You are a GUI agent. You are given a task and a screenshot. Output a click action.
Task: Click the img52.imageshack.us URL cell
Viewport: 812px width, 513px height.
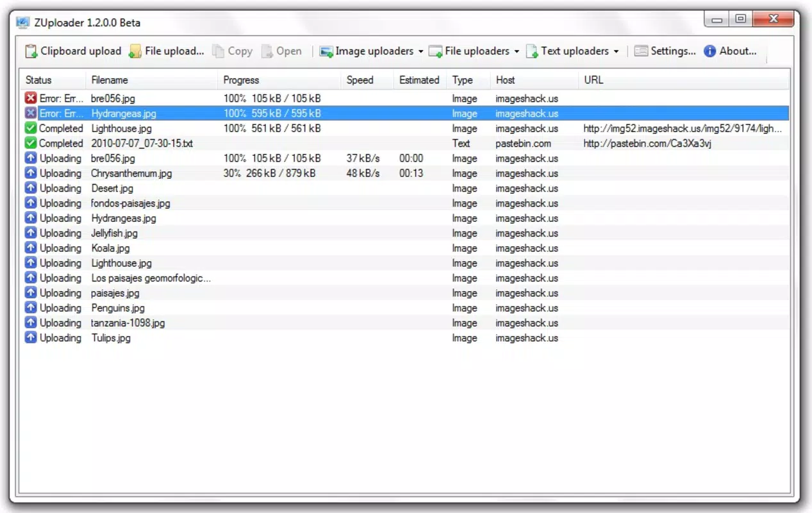(x=683, y=128)
